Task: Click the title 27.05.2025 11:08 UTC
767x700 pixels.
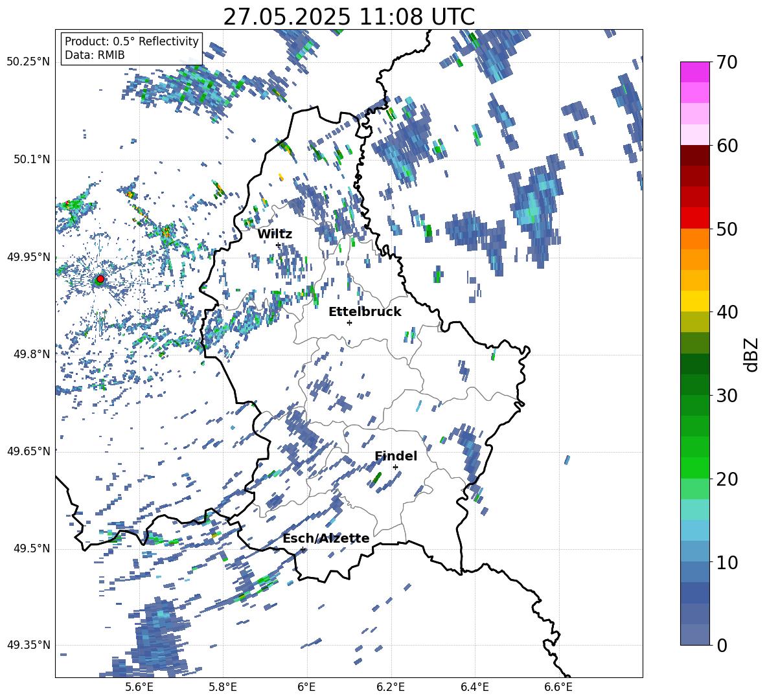Action: [x=349, y=17]
